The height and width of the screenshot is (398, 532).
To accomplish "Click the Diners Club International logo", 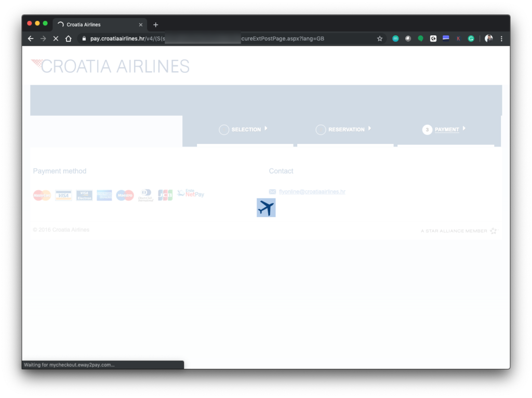I will 146,195.
